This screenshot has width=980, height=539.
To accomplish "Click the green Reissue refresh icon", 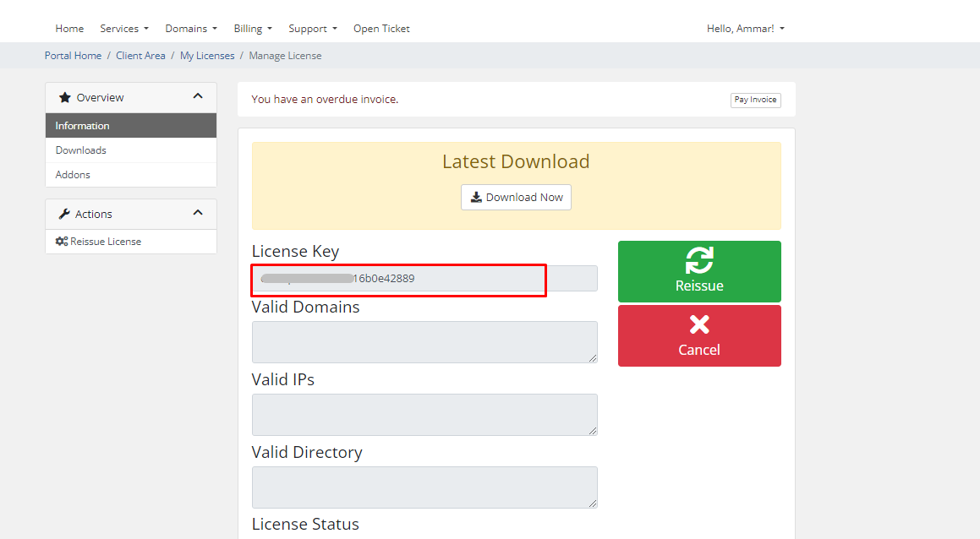I will [699, 260].
